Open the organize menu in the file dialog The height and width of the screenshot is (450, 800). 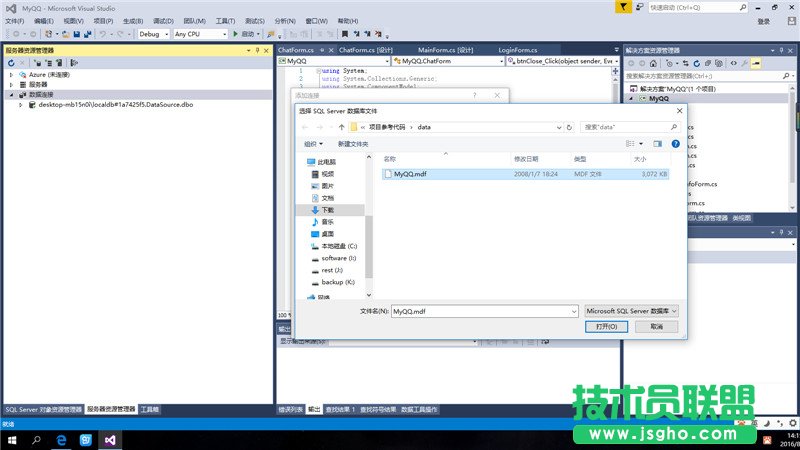[x=313, y=144]
